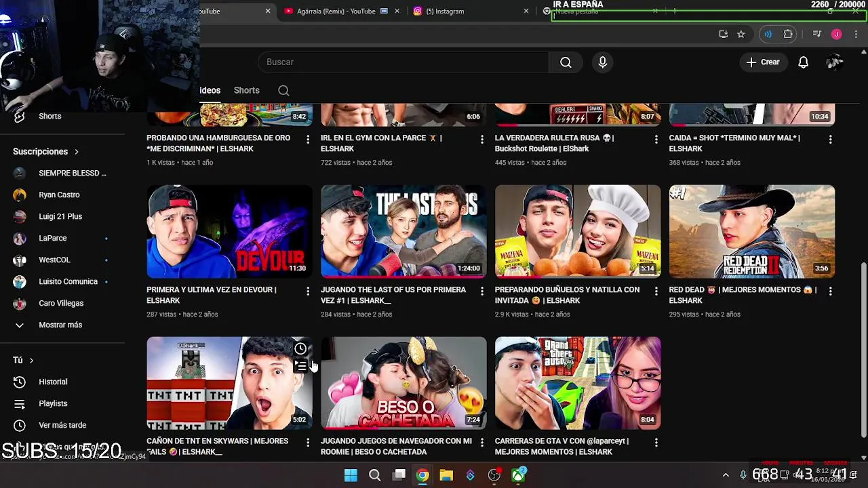Open Windows Start menu
Viewport: 868px width, 488px height.
click(351, 475)
